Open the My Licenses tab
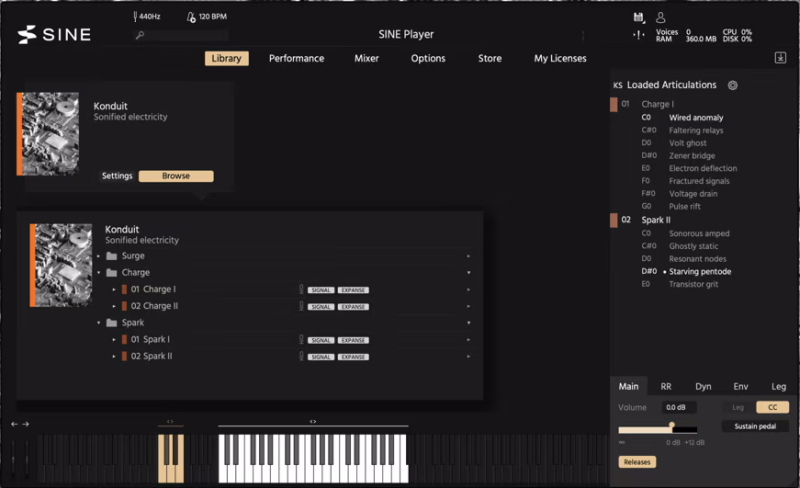This screenshot has height=488, width=800. (x=560, y=58)
